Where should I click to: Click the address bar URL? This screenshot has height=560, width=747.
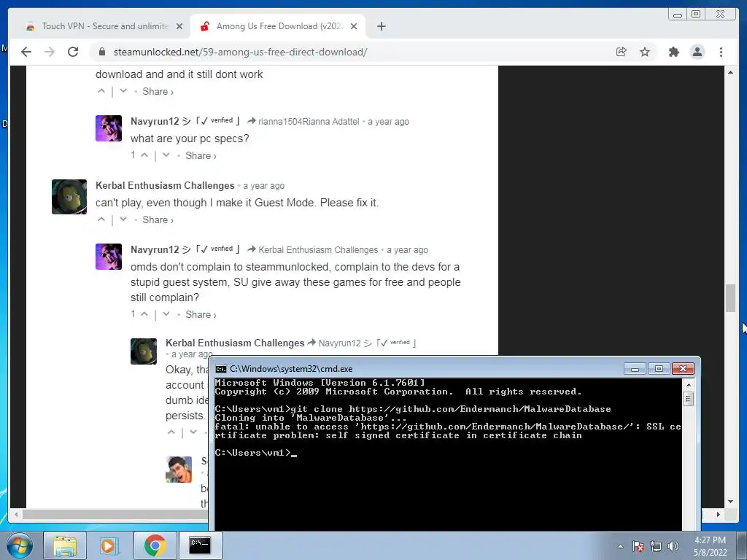(240, 52)
